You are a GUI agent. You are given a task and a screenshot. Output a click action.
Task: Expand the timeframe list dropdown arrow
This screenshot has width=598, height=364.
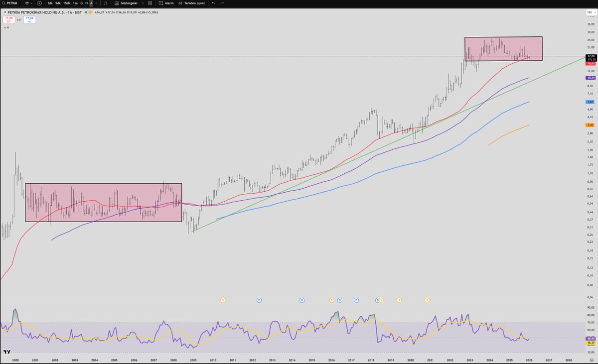(97, 3)
